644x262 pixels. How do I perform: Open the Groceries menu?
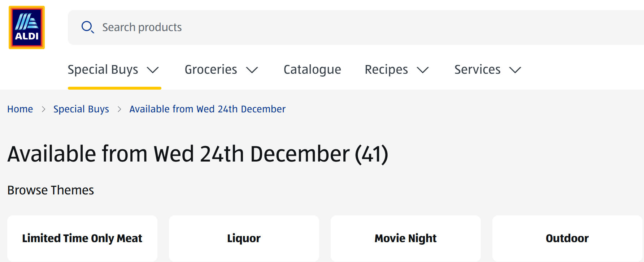coord(211,69)
